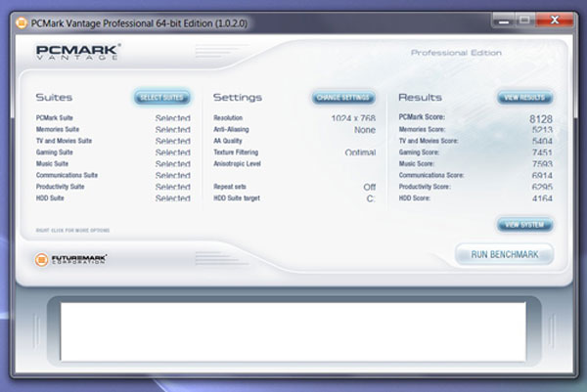Screen dimensions: 587x392
Task: Select the Music Suite label
Action: (52, 164)
